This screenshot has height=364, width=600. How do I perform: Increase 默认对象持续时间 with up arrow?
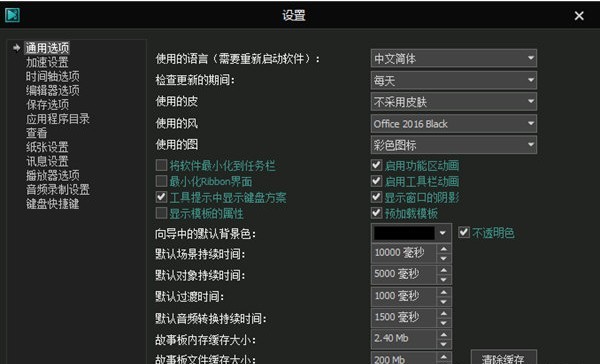[443, 270]
